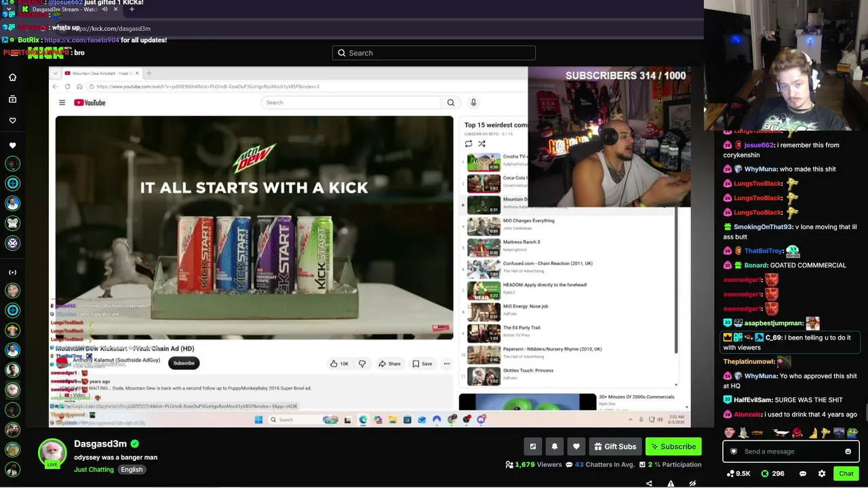Click the YouTube search box
Viewport: 868px width, 488px height.
[351, 102]
